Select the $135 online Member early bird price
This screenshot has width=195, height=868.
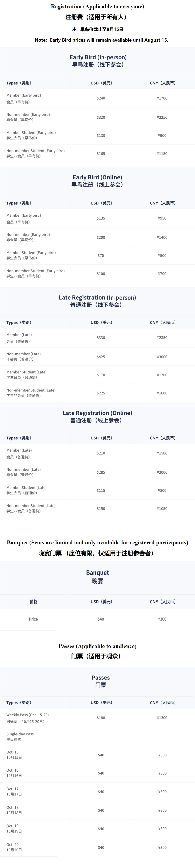click(101, 218)
